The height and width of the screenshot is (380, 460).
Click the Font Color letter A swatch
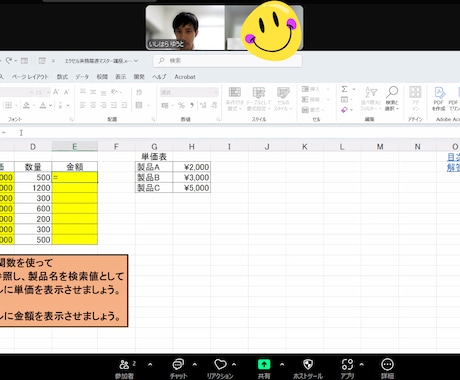coord(43,105)
